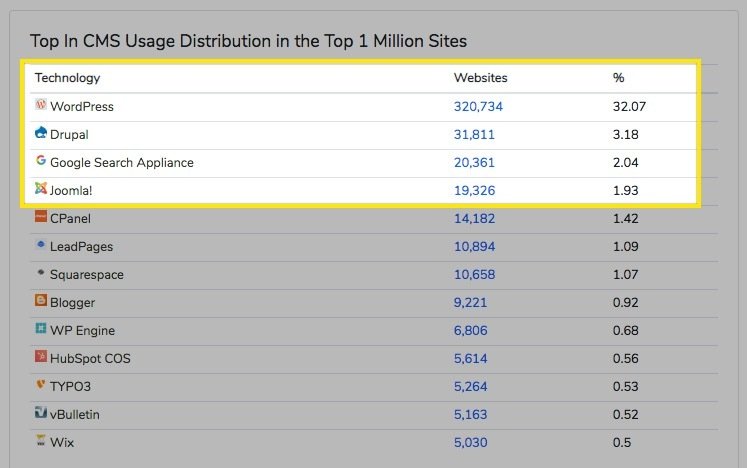Click the Wix icon

[x=41, y=440]
